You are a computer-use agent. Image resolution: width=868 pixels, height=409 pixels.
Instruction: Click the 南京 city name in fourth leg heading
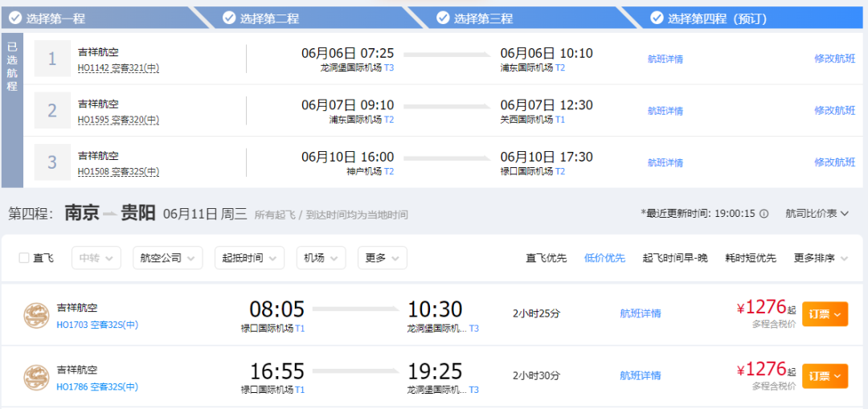pyautogui.click(x=82, y=213)
